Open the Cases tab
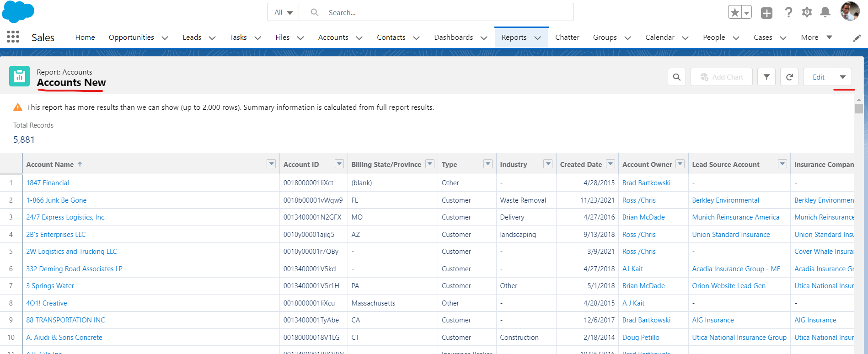This screenshot has height=354, width=868. click(763, 38)
